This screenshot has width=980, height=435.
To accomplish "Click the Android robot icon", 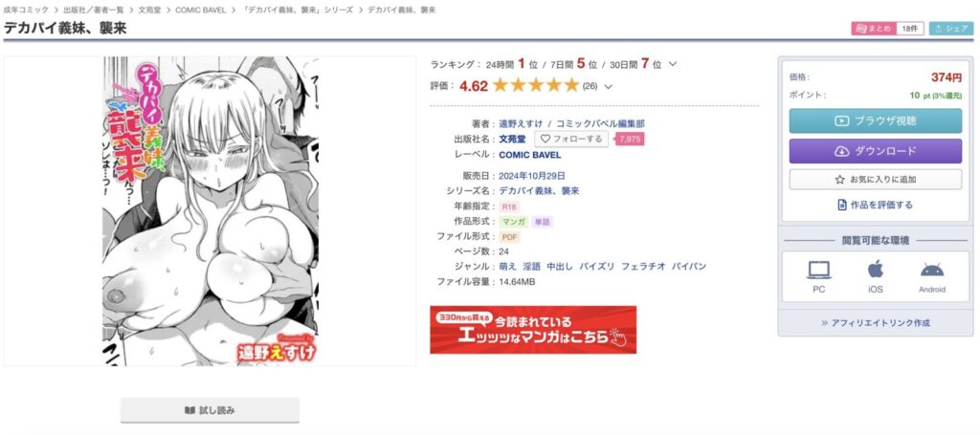I will pos(932,271).
